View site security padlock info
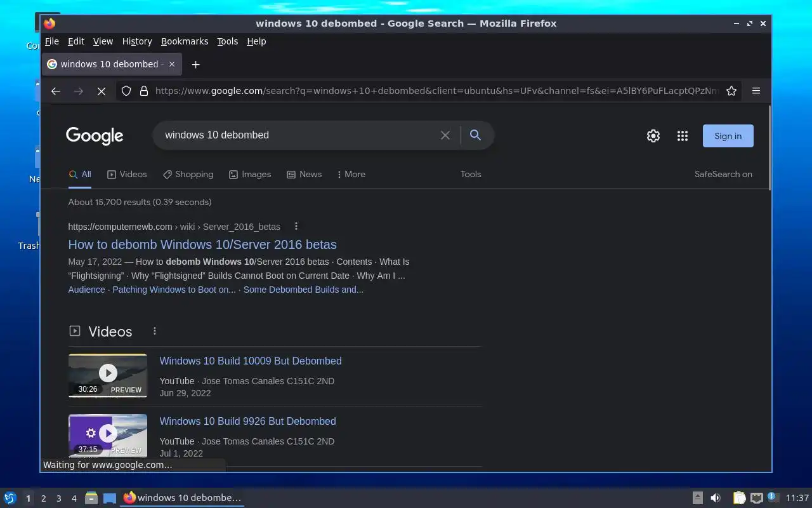Viewport: 812px width, 508px height. [144, 91]
